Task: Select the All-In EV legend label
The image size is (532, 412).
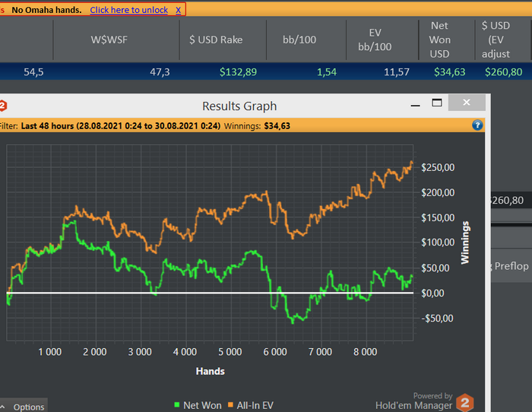Action: tap(255, 405)
